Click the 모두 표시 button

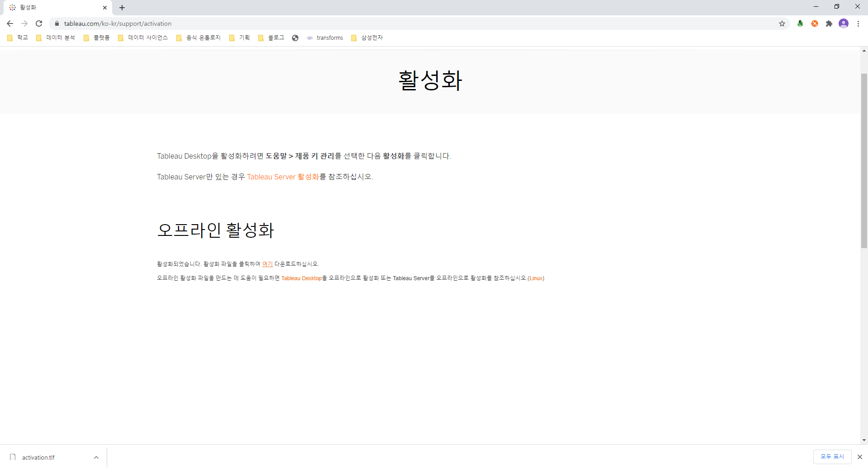pos(832,457)
